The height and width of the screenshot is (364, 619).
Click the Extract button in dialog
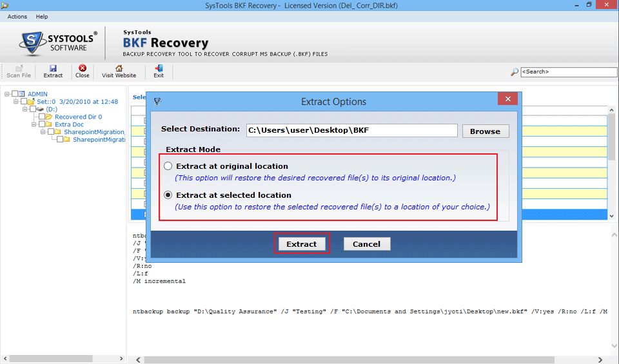[x=302, y=244]
